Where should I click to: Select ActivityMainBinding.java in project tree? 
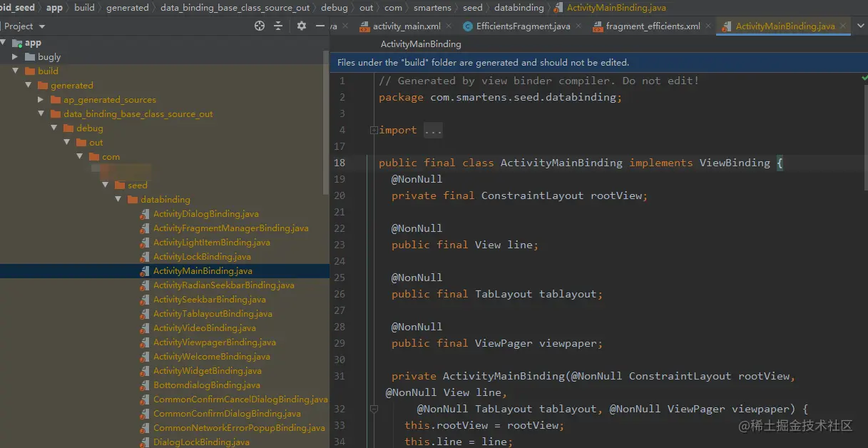[203, 271]
